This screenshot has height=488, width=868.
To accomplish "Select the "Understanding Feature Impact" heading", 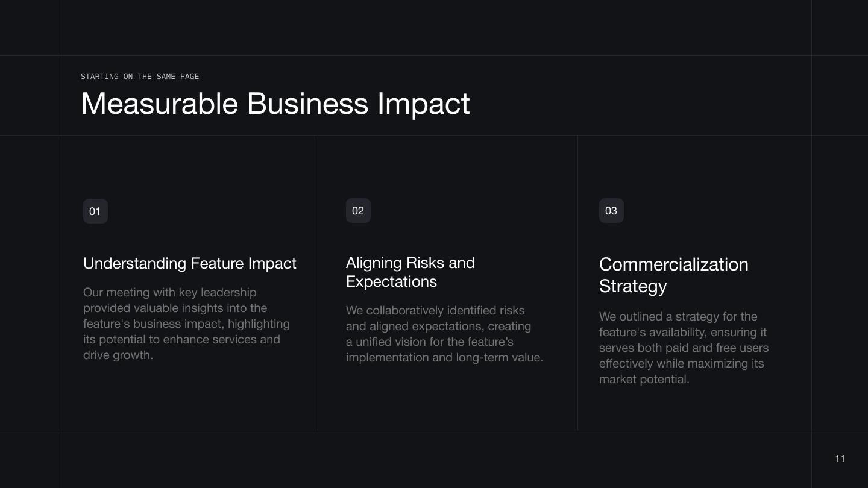I will (190, 264).
